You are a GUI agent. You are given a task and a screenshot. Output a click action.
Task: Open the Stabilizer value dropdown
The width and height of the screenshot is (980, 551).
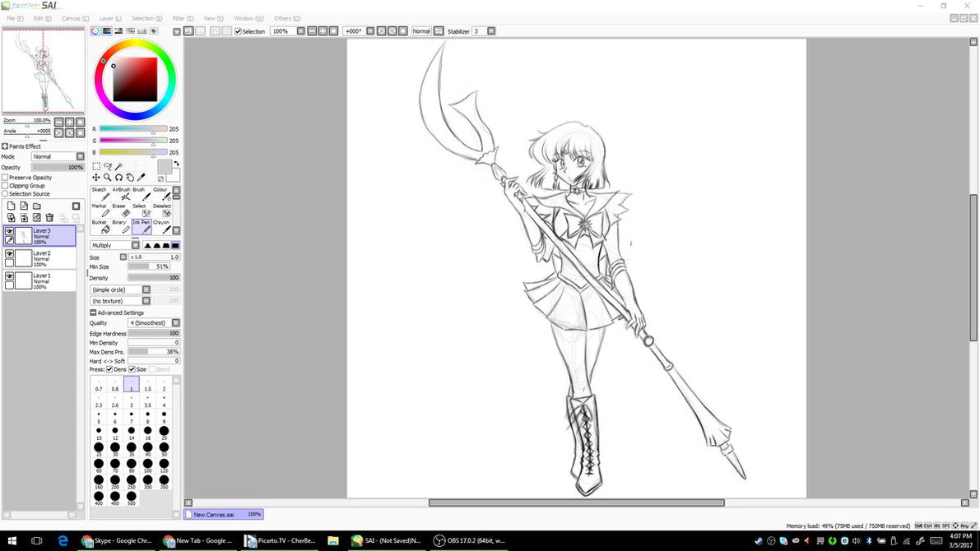pyautogui.click(x=491, y=31)
